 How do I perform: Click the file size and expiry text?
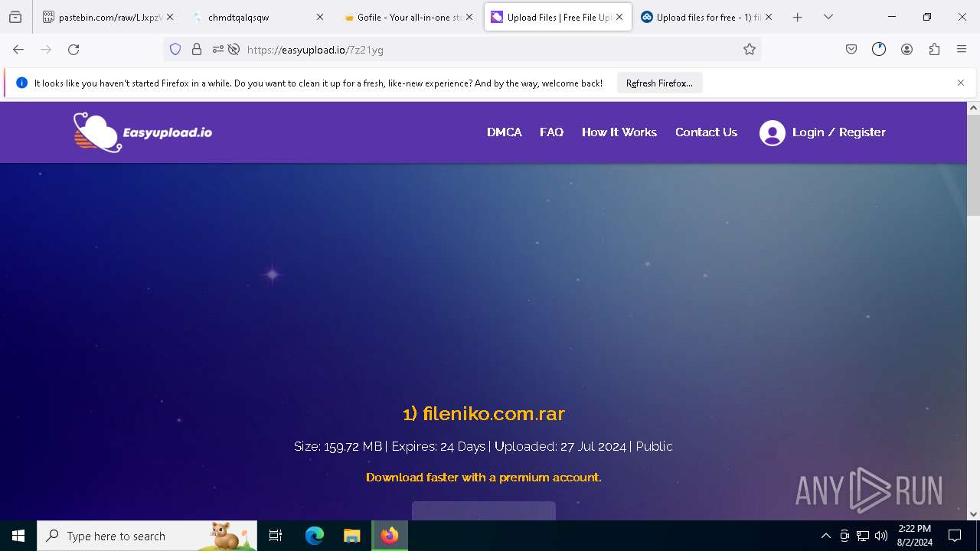pyautogui.click(x=484, y=446)
